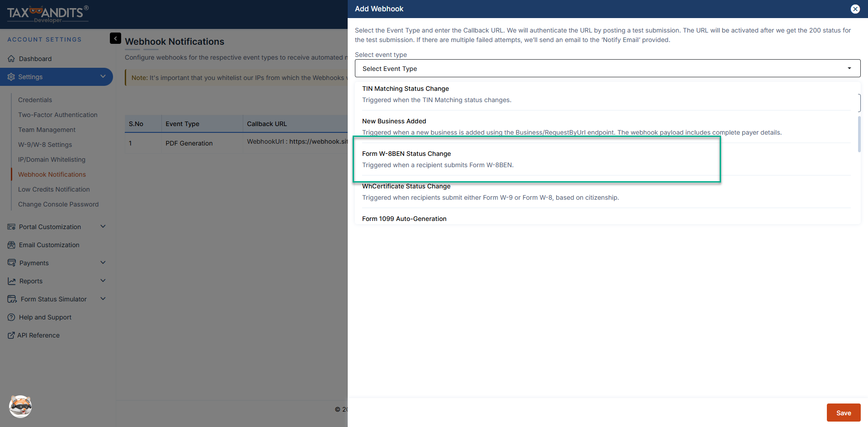Click the Save button

(844, 413)
